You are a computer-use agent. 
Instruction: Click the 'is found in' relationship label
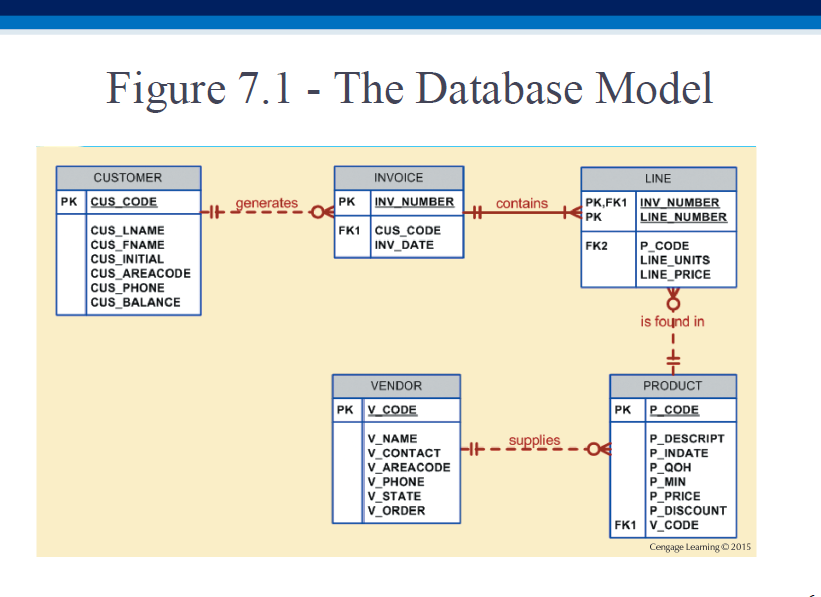click(672, 321)
